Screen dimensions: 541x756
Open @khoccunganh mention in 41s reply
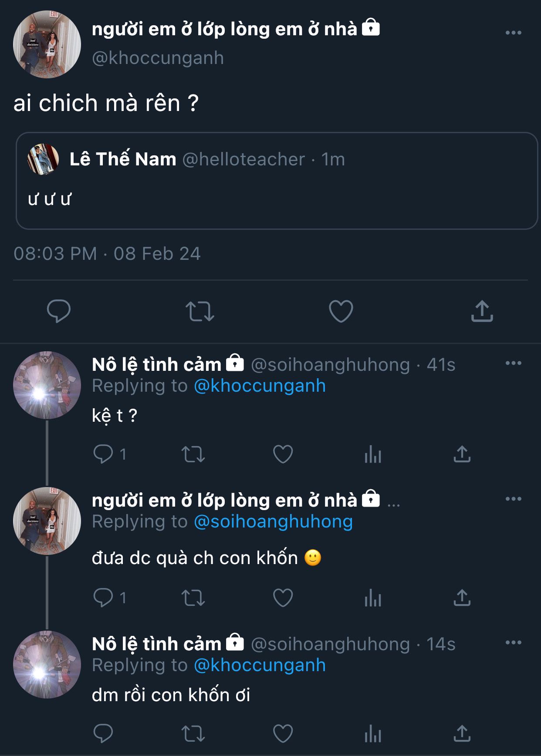260,386
